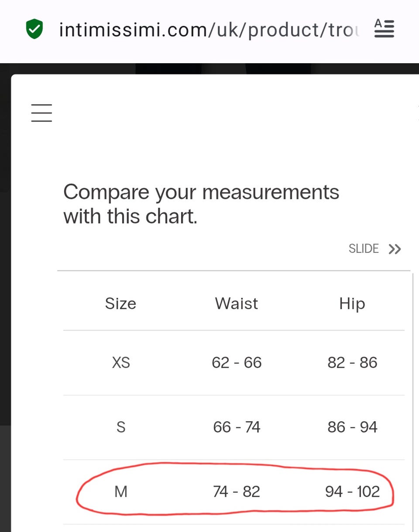Select the Hip column header

352,304
